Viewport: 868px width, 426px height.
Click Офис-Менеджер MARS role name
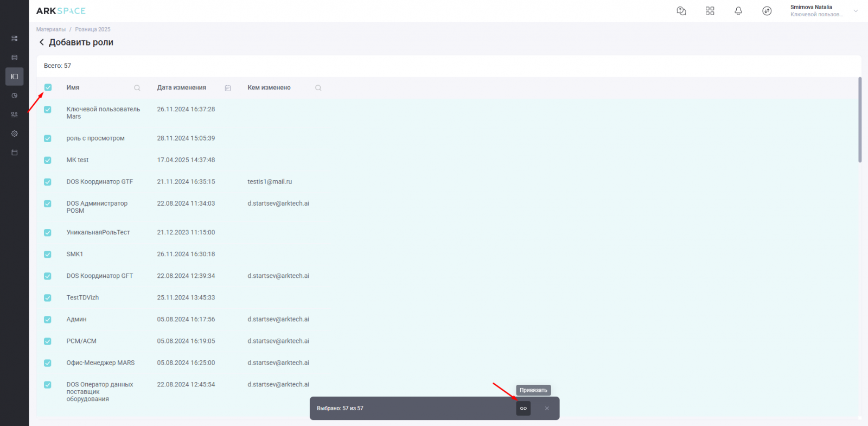click(100, 363)
